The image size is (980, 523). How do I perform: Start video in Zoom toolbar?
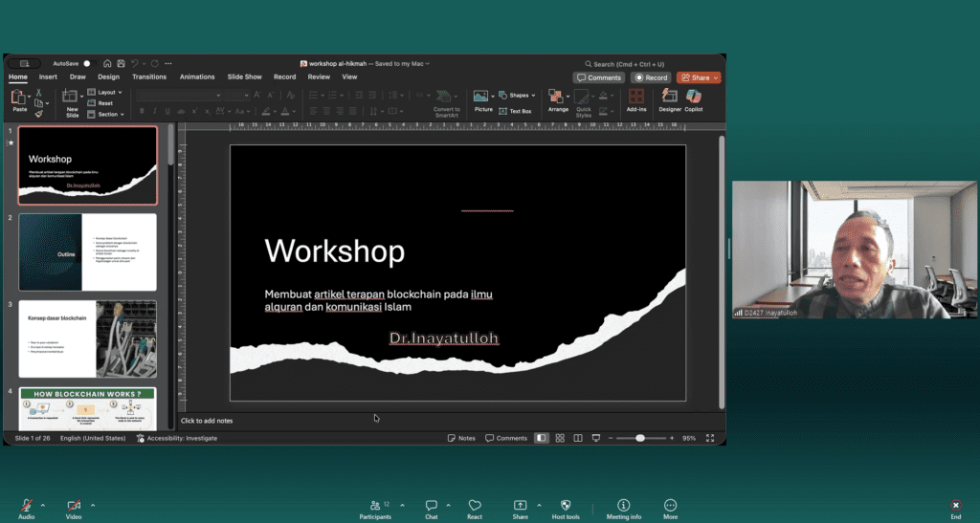tap(74, 508)
